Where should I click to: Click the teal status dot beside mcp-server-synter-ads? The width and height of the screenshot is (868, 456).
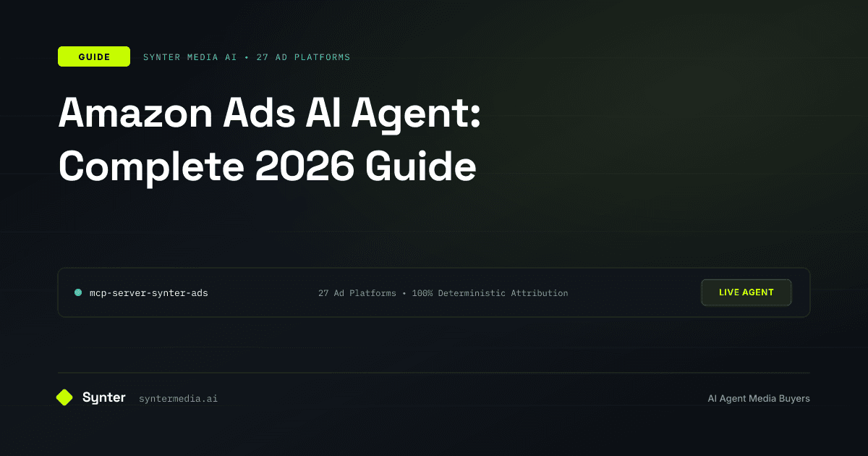coord(78,293)
